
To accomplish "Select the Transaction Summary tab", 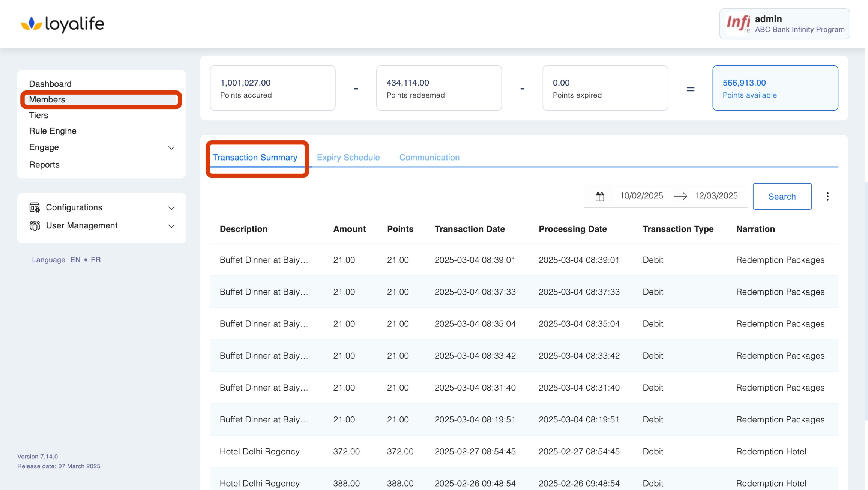I will (255, 157).
